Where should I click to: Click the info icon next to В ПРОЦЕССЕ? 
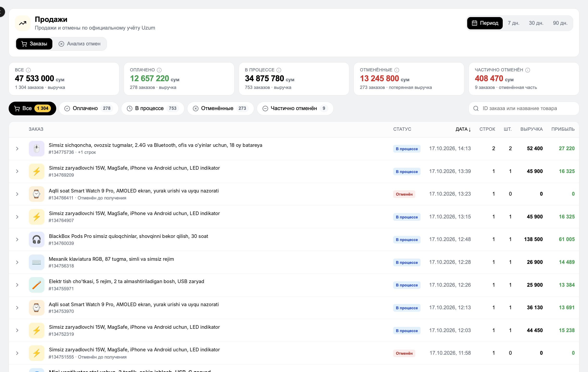(279, 70)
